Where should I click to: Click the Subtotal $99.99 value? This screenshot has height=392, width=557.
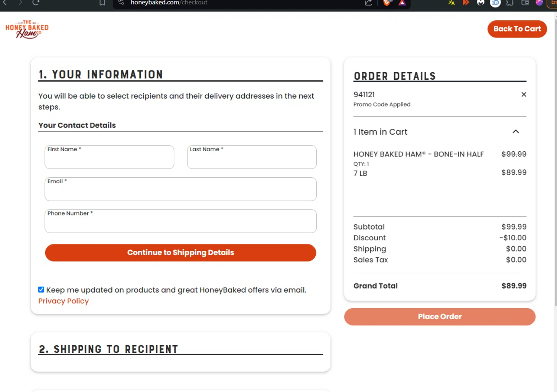tap(514, 227)
